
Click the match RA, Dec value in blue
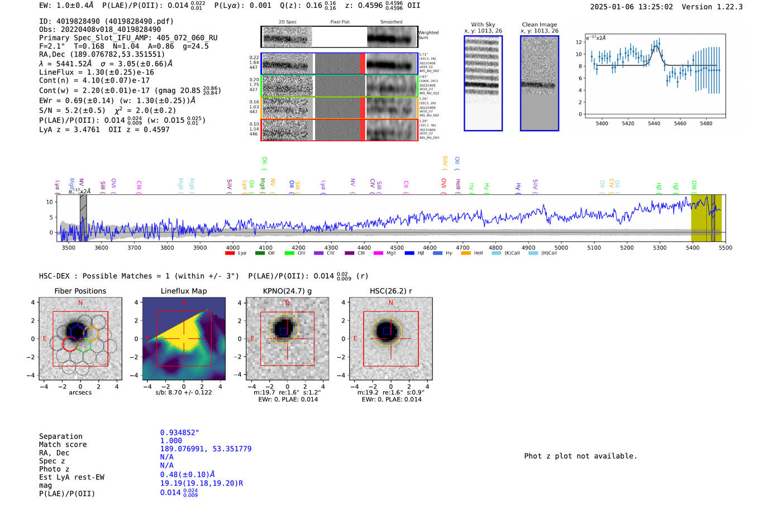click(206, 449)
